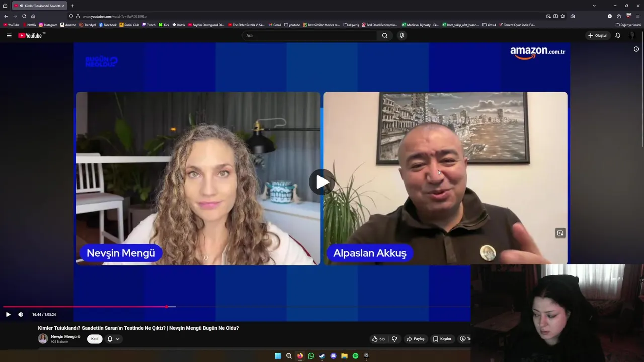
Task: Open the Facebook bookmark
Action: 108,25
